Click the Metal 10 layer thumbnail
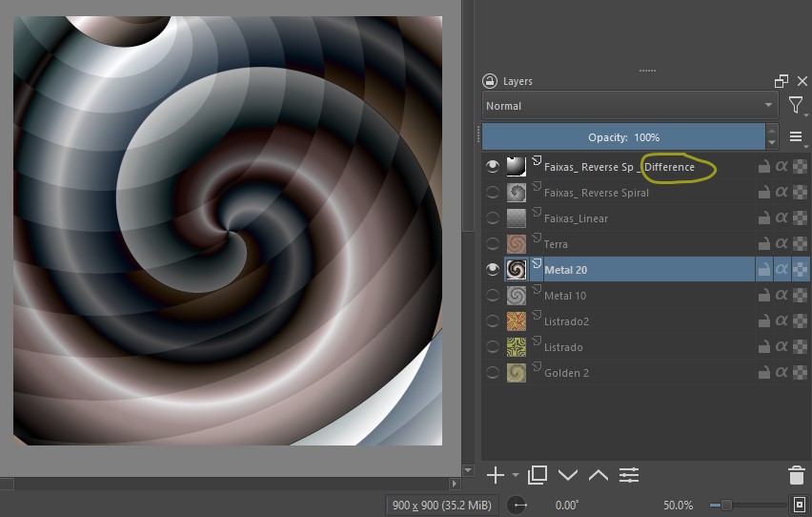Screen dimensions: 812x517 (x=517, y=296)
